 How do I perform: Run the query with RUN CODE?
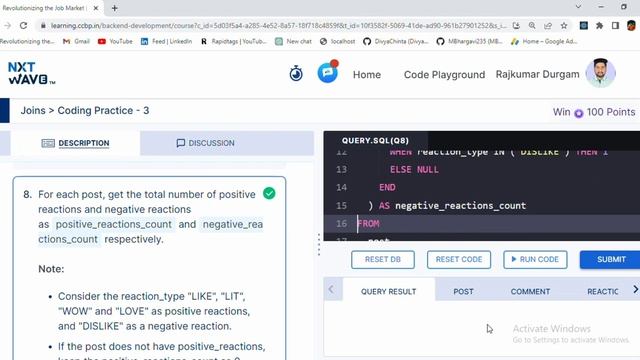(535, 260)
